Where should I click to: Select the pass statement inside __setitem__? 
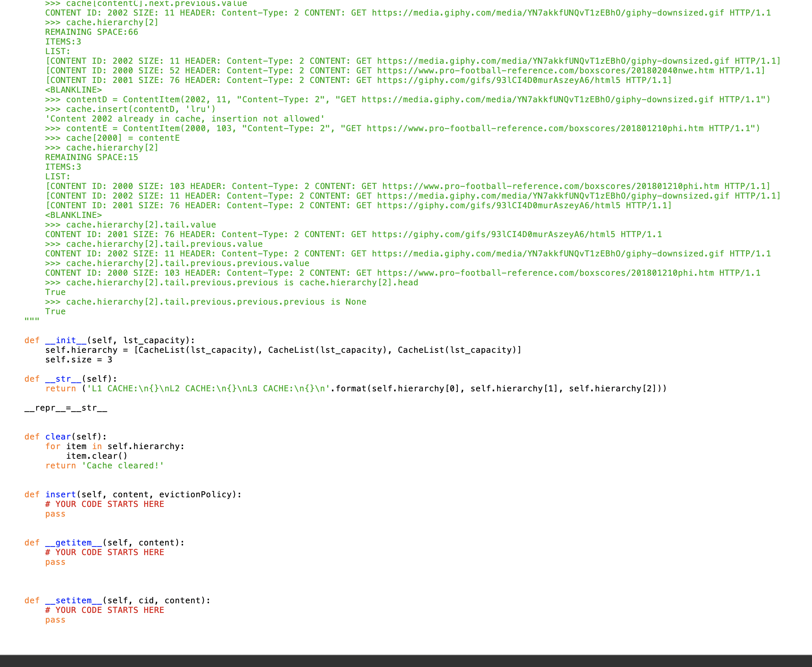(x=55, y=619)
